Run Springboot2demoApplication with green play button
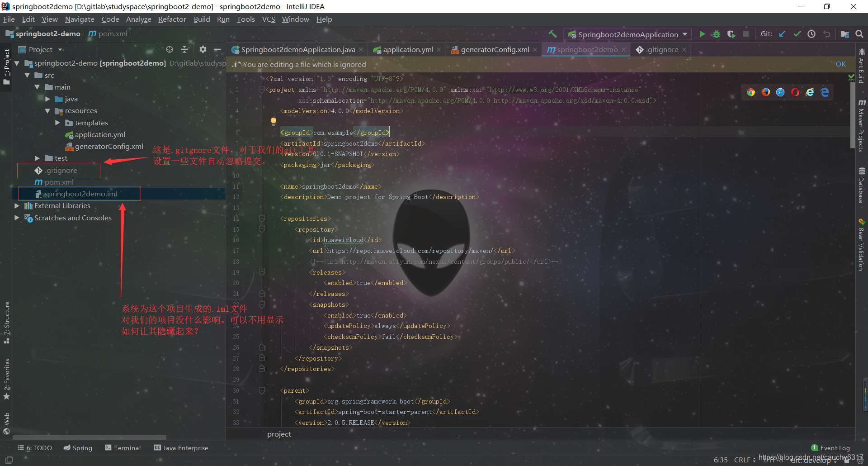This screenshot has width=868, height=466. 702,34
